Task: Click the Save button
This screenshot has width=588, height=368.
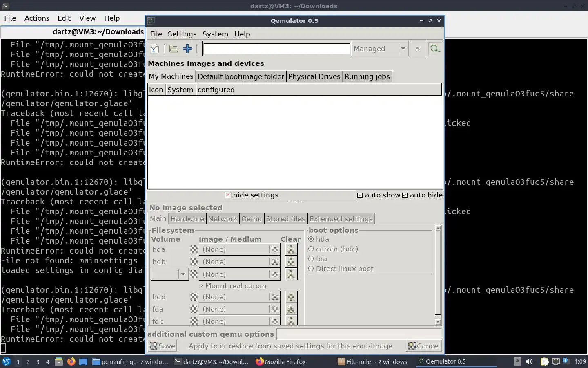Action: click(x=163, y=346)
